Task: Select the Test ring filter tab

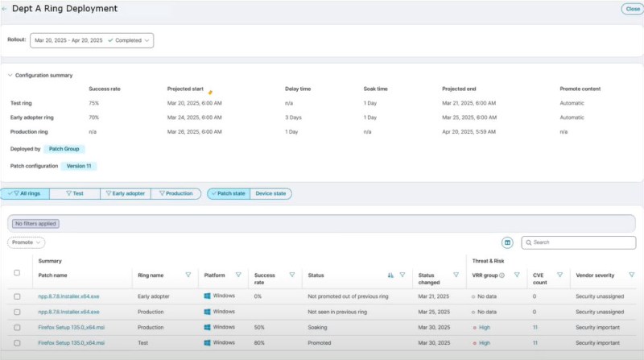Action: [x=75, y=193]
